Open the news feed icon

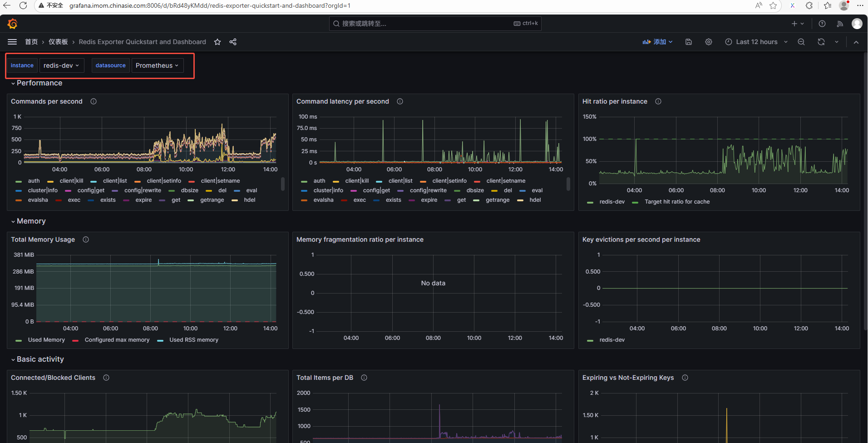tap(840, 24)
